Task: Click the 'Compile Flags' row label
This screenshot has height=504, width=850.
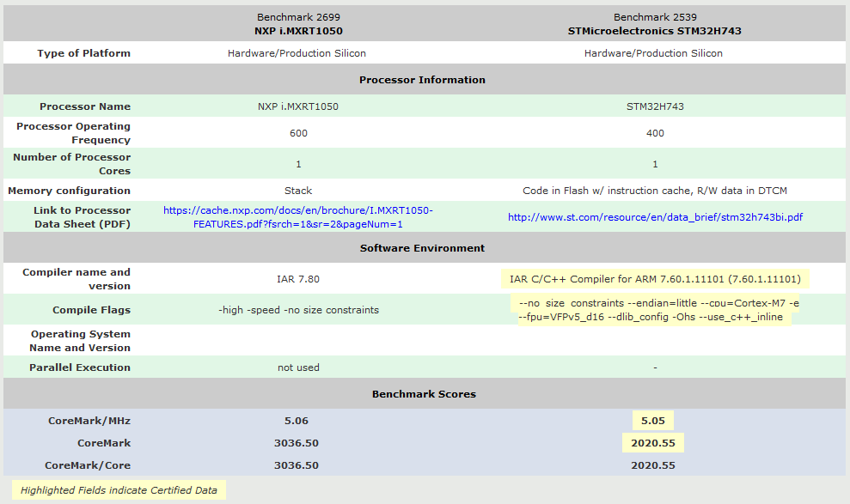Action: click(91, 310)
